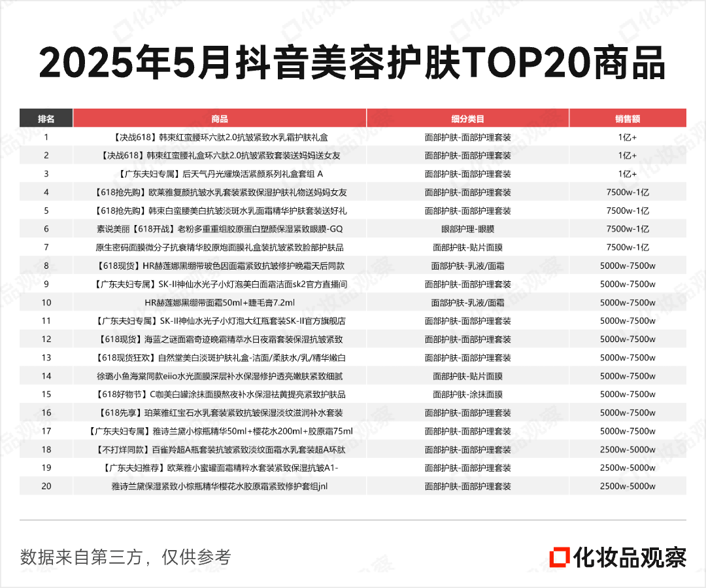This screenshot has height=588, width=706.
Task: Select the 海蓝之谜面霜 product row
Action: (x=353, y=339)
